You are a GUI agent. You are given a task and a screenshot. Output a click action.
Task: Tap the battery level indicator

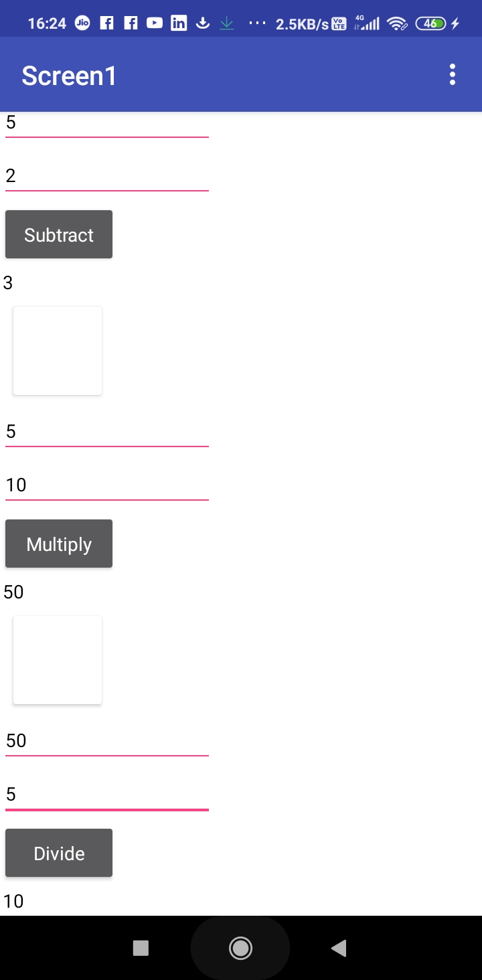(431, 23)
